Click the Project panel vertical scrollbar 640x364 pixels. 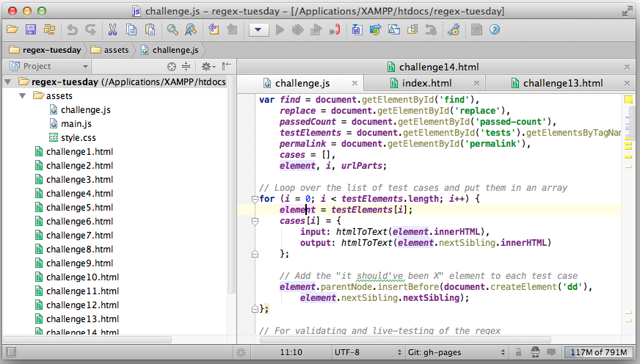231,184
